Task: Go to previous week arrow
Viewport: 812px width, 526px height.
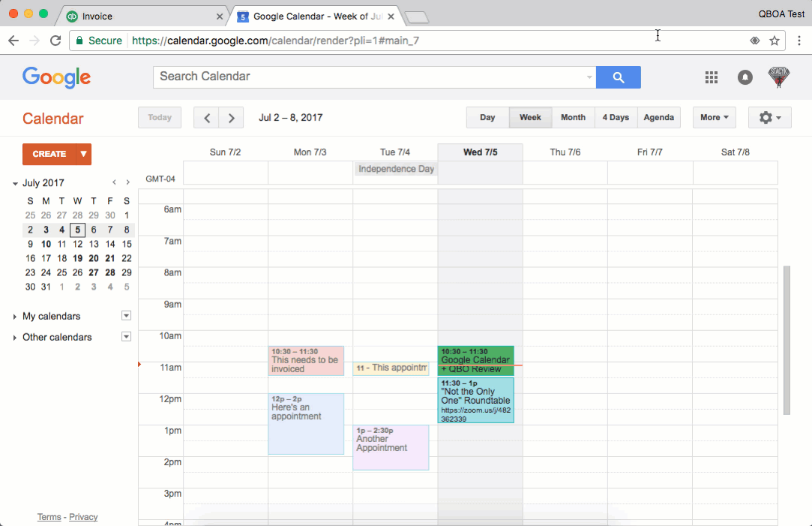Action: point(207,118)
